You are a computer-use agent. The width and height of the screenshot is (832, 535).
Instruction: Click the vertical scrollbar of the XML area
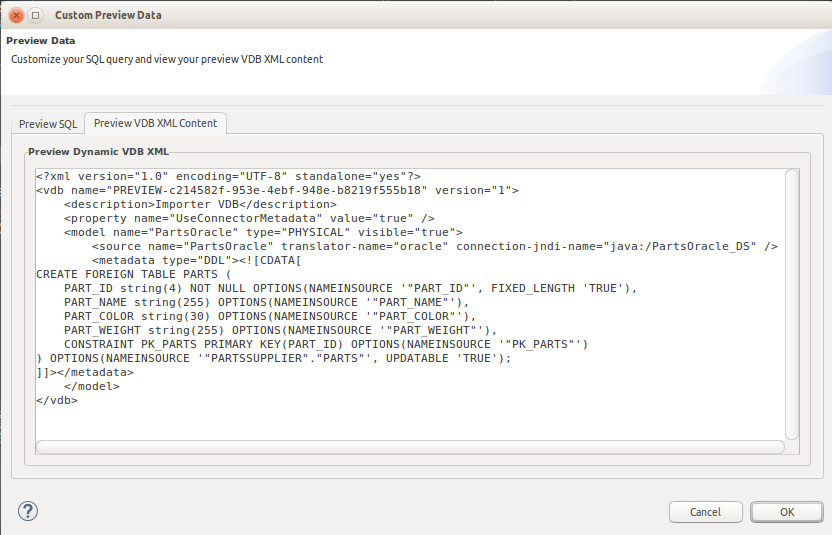[x=792, y=300]
